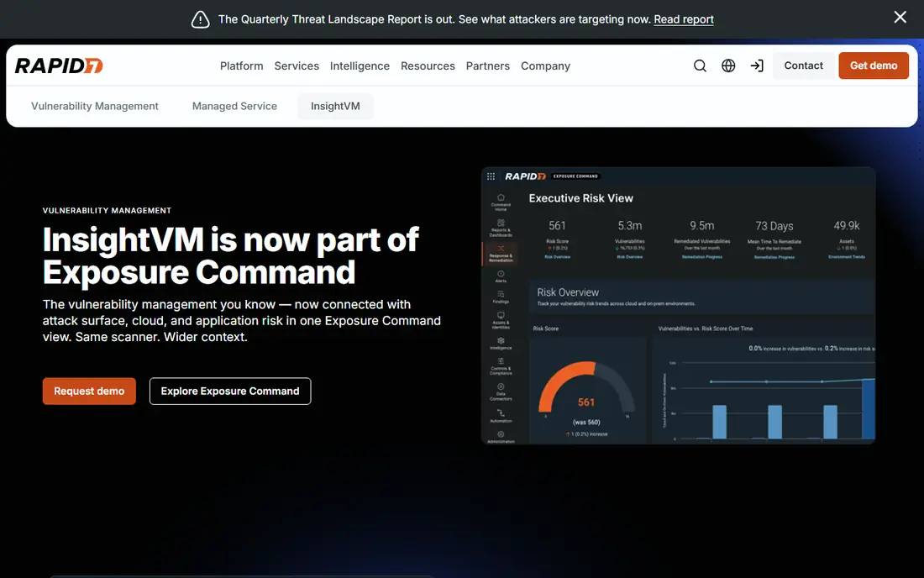The image size is (924, 578).
Task: Click the Rapid7 logo in the header
Action: pyautogui.click(x=59, y=66)
